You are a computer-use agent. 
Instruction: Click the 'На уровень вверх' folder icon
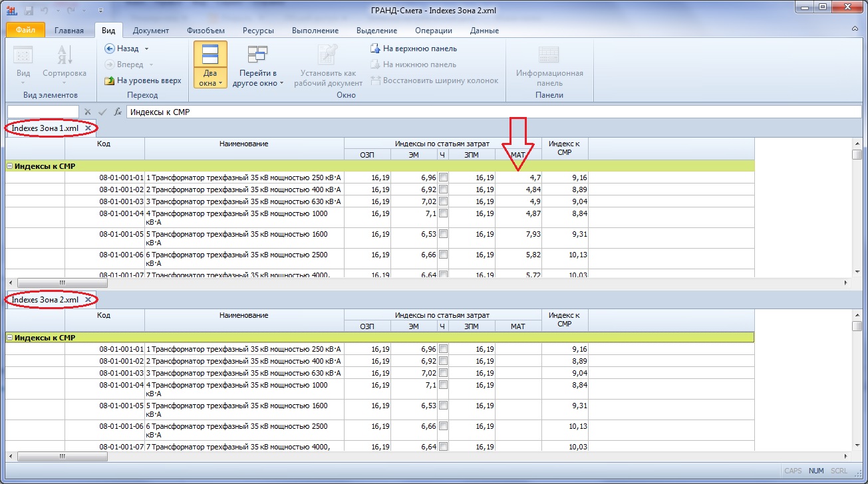pos(110,80)
